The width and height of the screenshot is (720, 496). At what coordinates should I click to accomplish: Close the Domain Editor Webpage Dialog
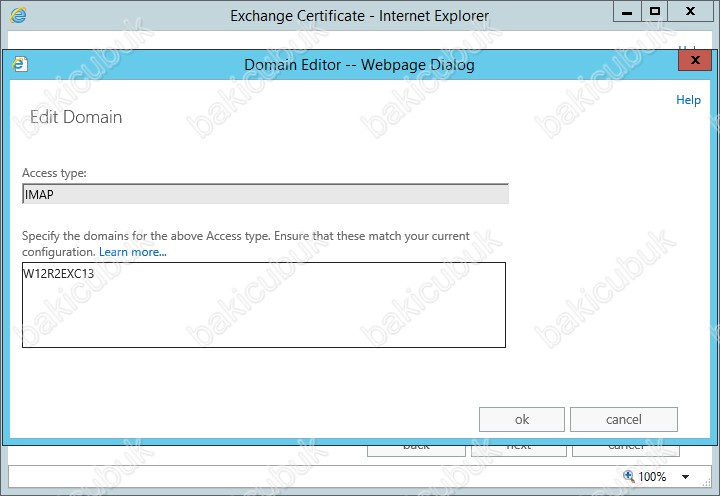point(695,60)
